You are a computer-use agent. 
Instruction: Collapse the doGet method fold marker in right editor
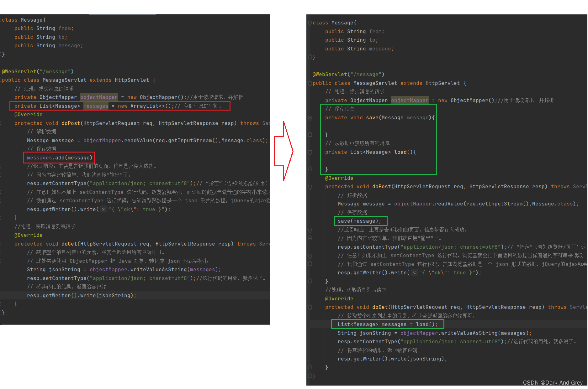pyautogui.click(x=310, y=307)
